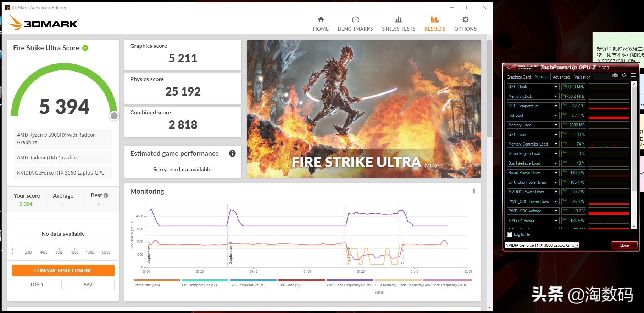Screen dimensions: 644x313
Task: Expand the Hot Spot sensor dropdown
Action: pos(556,115)
